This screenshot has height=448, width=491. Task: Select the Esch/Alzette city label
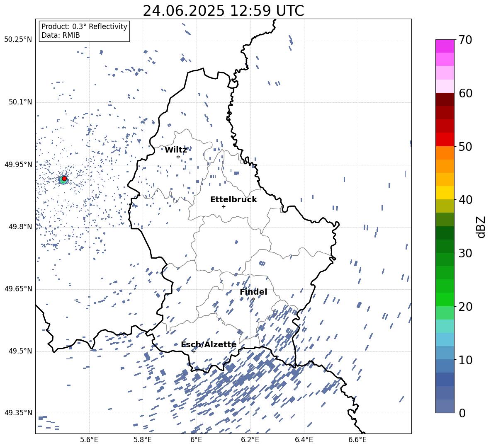[x=209, y=344]
